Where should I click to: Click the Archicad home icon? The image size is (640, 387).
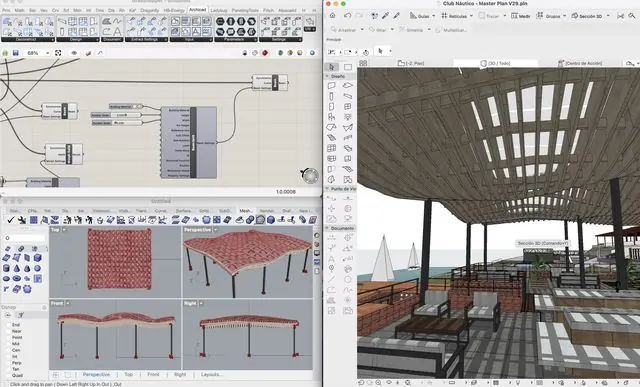tap(333, 16)
